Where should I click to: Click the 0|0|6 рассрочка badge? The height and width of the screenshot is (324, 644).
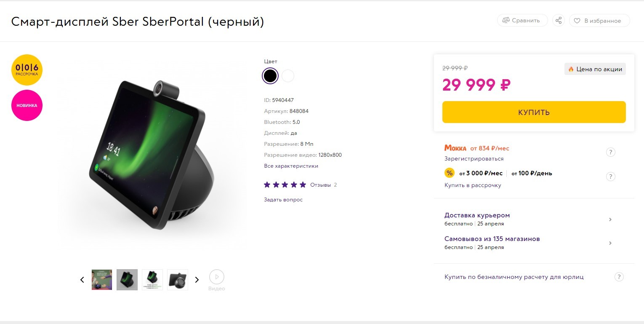pyautogui.click(x=27, y=70)
